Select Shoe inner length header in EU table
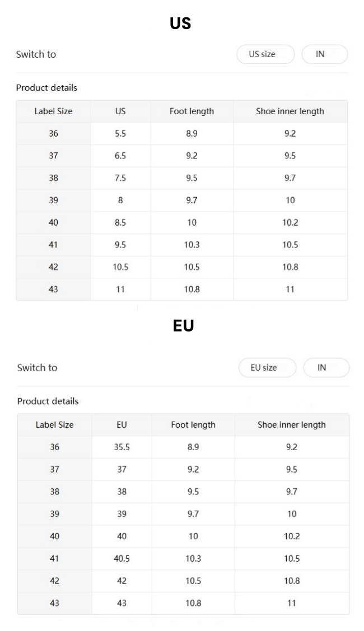 pos(292,425)
